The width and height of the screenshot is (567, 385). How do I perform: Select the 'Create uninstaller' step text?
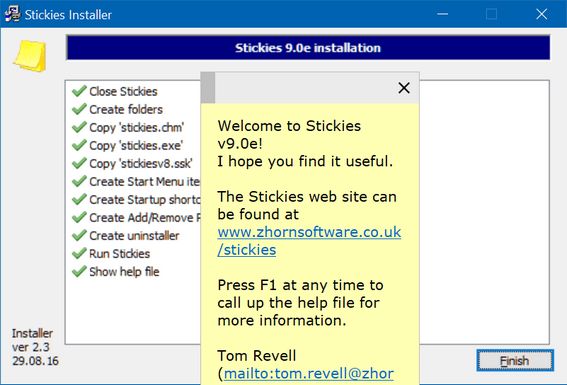134,236
